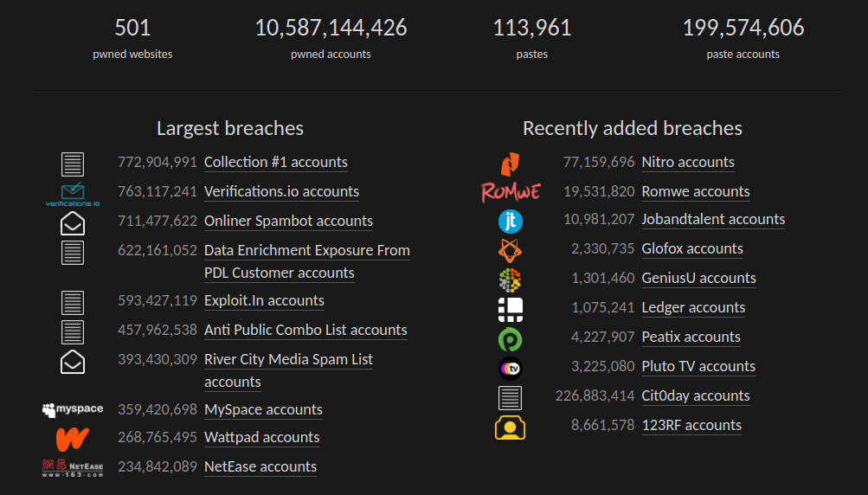The image size is (868, 495).
Task: Click the Jobandtalent blue circle icon
Action: [511, 221]
